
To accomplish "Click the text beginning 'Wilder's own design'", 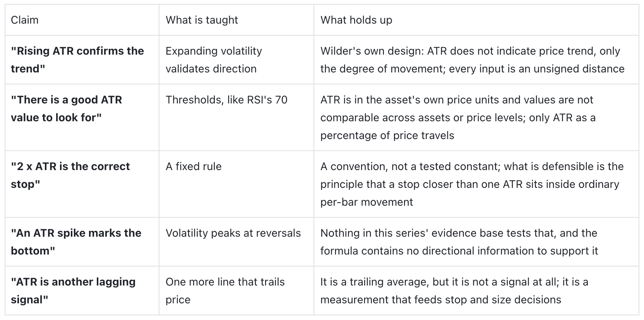I will 472,60.
